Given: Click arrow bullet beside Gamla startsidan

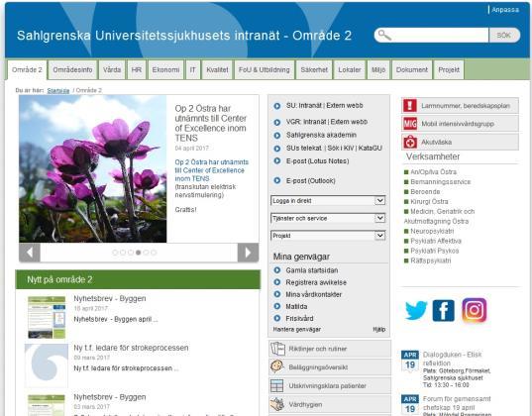Looking at the screenshot, I should tap(277, 270).
